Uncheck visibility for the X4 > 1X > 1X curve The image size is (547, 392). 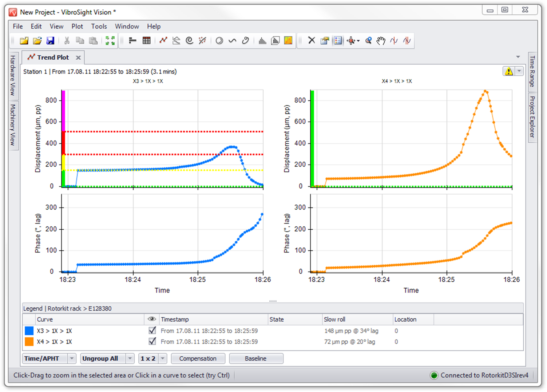coord(152,341)
